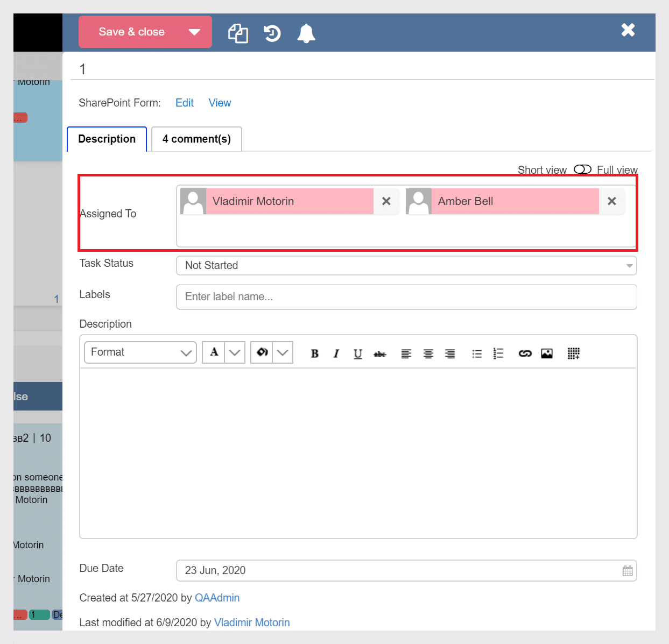The width and height of the screenshot is (669, 644).
Task: Switch to the Description tab
Action: (107, 139)
